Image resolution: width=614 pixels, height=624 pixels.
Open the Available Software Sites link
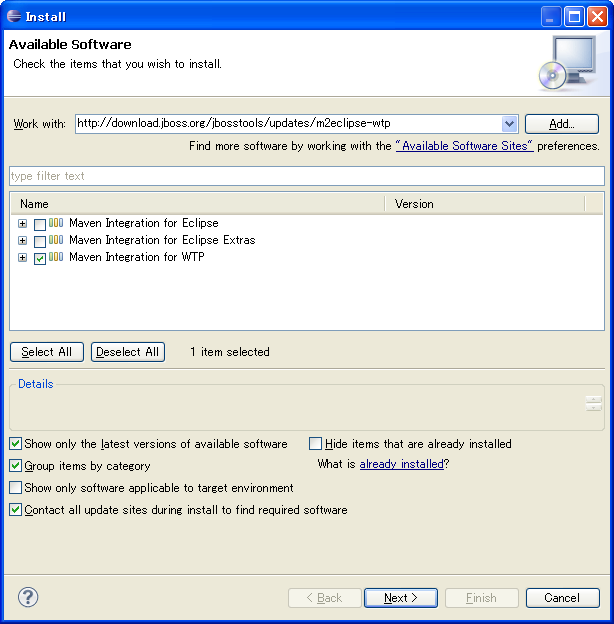464,146
